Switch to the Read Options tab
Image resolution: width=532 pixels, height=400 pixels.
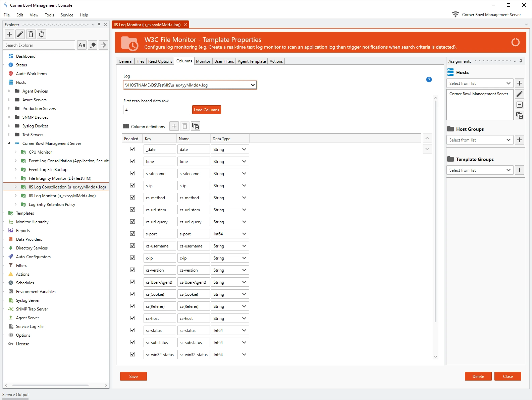160,61
